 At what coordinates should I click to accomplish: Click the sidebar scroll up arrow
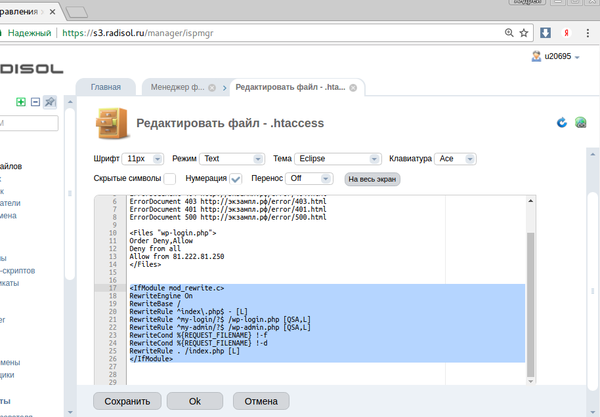click(x=70, y=102)
